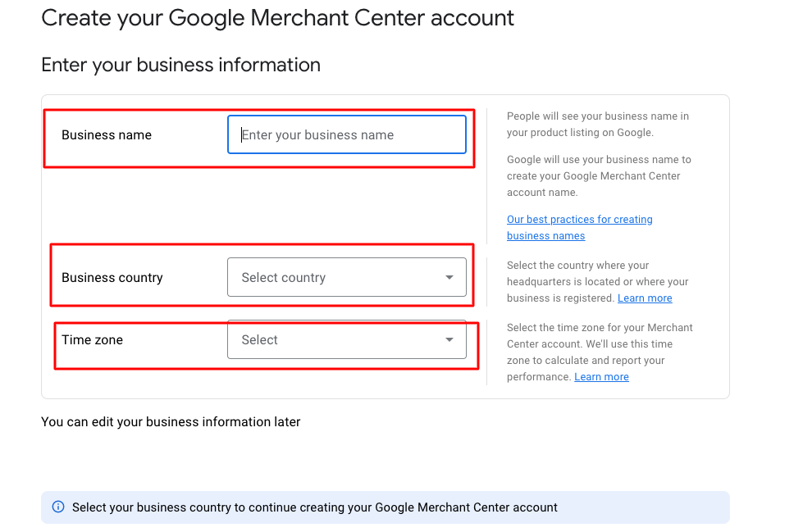Click Learn more about business country
Image resolution: width=803 pixels, height=532 pixels.
click(645, 298)
